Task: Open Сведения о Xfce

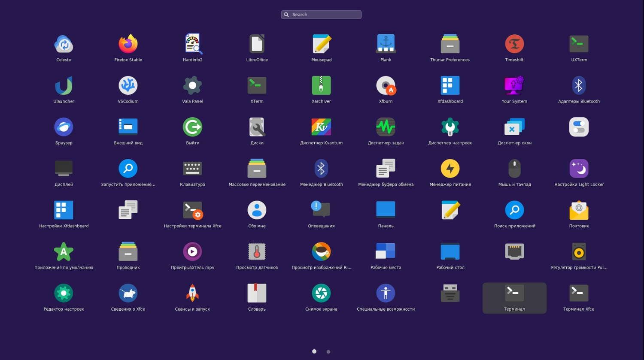Action: (128, 293)
